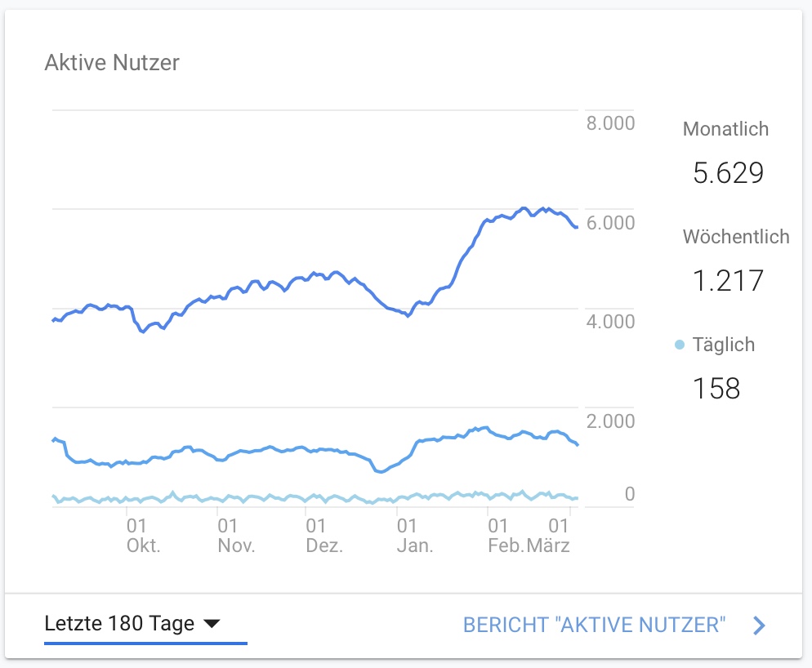Click the 01 Feb. date axis label

500,535
